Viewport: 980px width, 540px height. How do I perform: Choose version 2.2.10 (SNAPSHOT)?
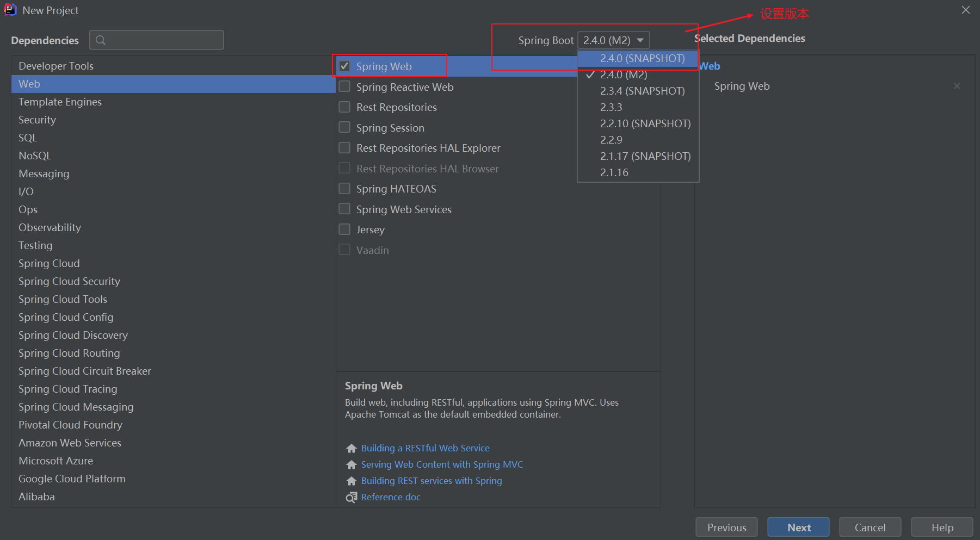pos(638,123)
